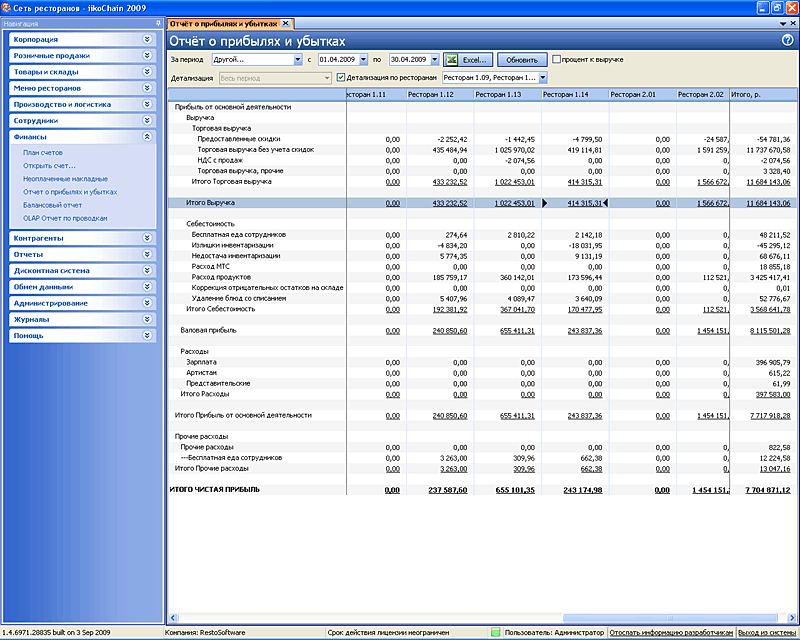Select the ИТОГО ЧИСТАЯ ПРИБЫЛЬ row label
Screen dimensions: 800x640
[214, 489]
